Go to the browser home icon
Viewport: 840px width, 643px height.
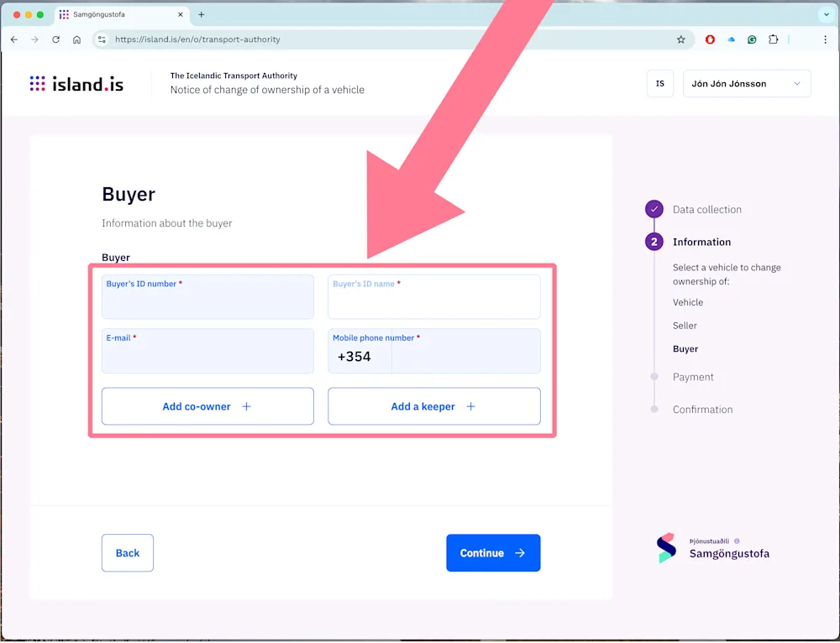point(76,39)
